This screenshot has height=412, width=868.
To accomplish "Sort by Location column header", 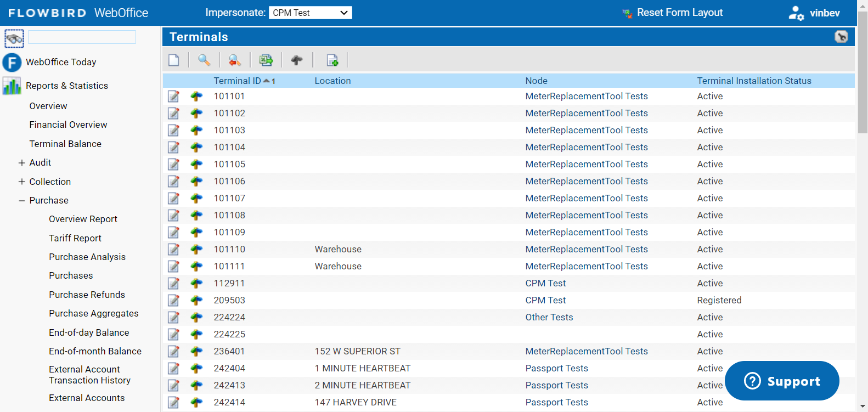I will point(332,81).
